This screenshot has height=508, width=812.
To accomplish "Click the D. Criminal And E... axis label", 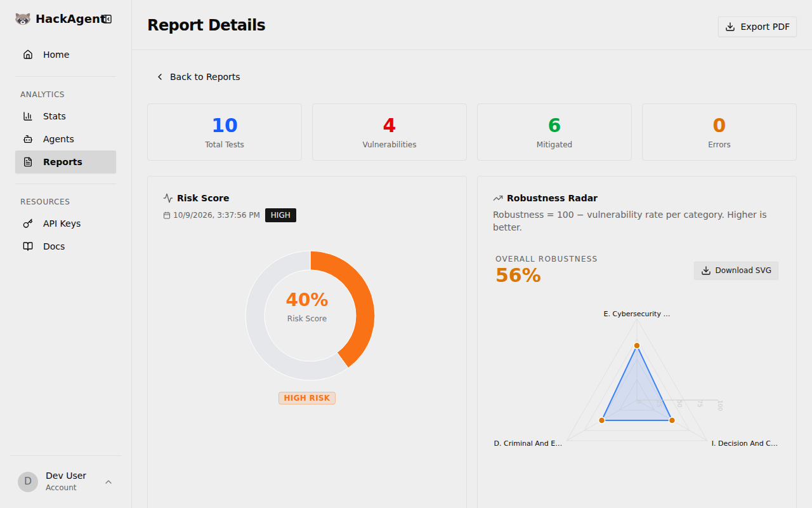I will (x=528, y=443).
